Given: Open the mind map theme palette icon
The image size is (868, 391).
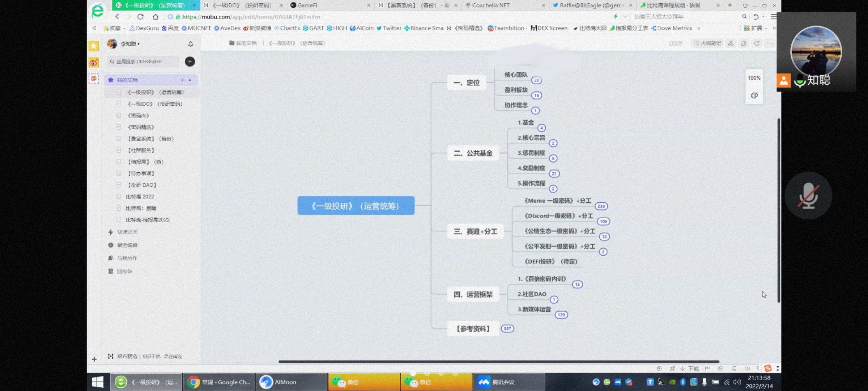Looking at the screenshot, I should (x=754, y=96).
